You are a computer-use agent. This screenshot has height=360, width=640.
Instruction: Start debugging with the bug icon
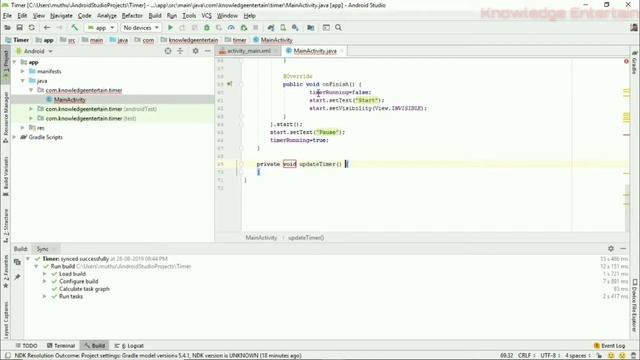pos(207,28)
